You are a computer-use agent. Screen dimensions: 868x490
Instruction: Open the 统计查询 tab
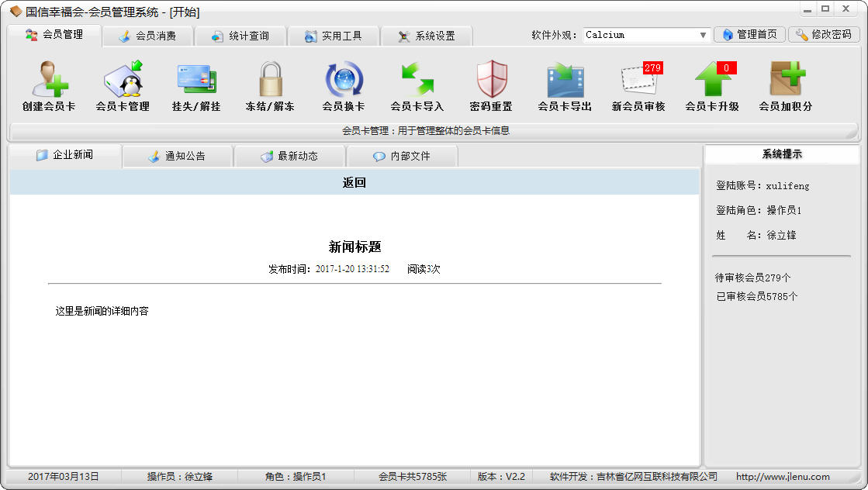point(240,36)
